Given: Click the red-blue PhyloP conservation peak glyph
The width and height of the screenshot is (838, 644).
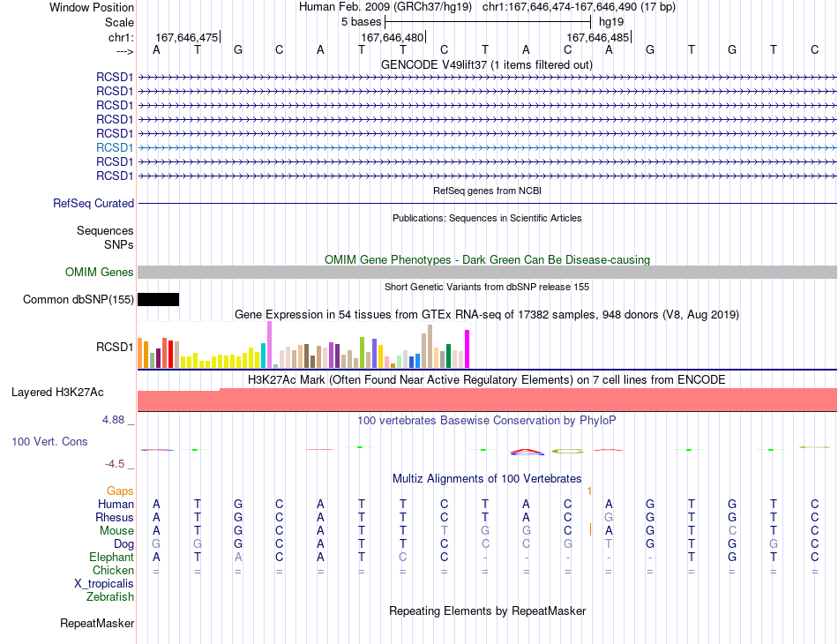Looking at the screenshot, I should [527, 452].
